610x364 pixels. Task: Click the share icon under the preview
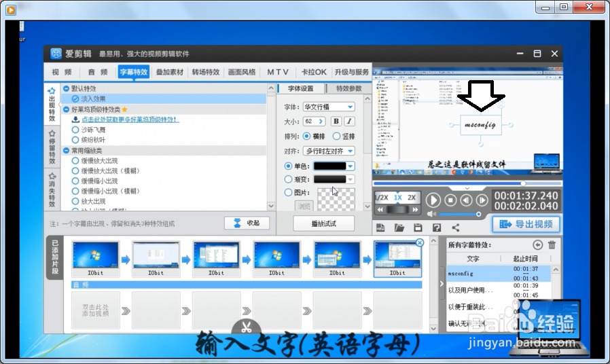point(456,228)
